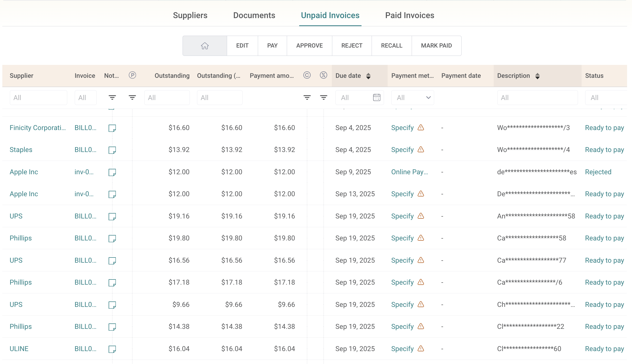Open note icon for Phillips $19.80 row
The height and width of the screenshot is (364, 632).
112,238
